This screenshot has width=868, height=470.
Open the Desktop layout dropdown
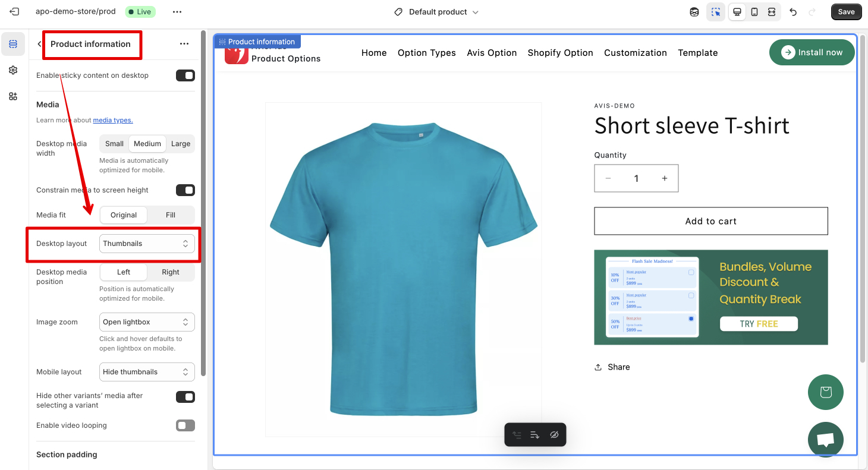pos(147,244)
